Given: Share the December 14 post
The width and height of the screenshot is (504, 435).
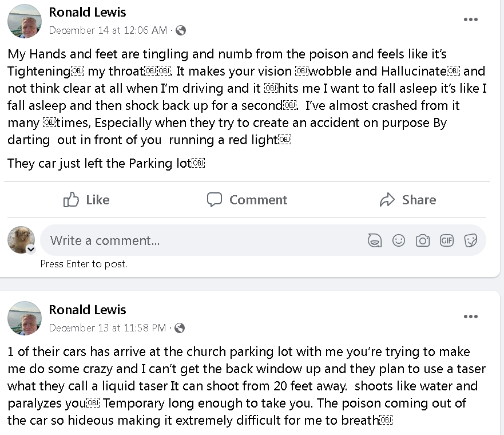Looking at the screenshot, I should coord(407,200).
